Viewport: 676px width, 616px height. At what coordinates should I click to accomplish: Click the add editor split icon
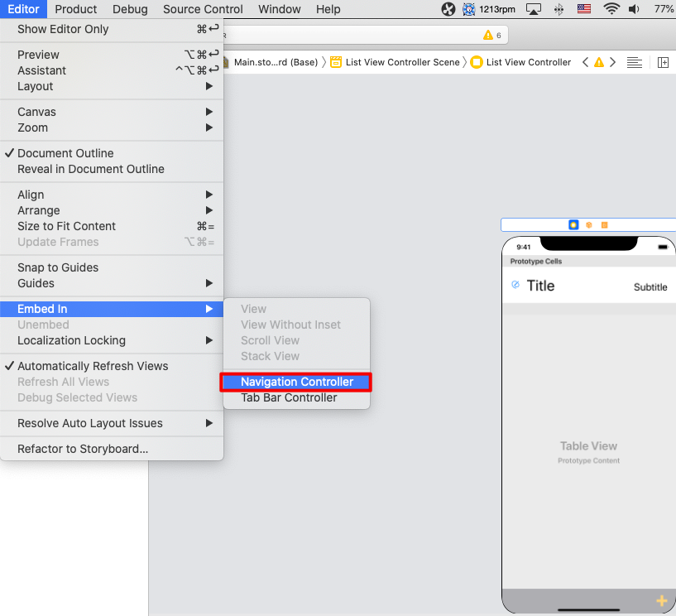(x=663, y=63)
